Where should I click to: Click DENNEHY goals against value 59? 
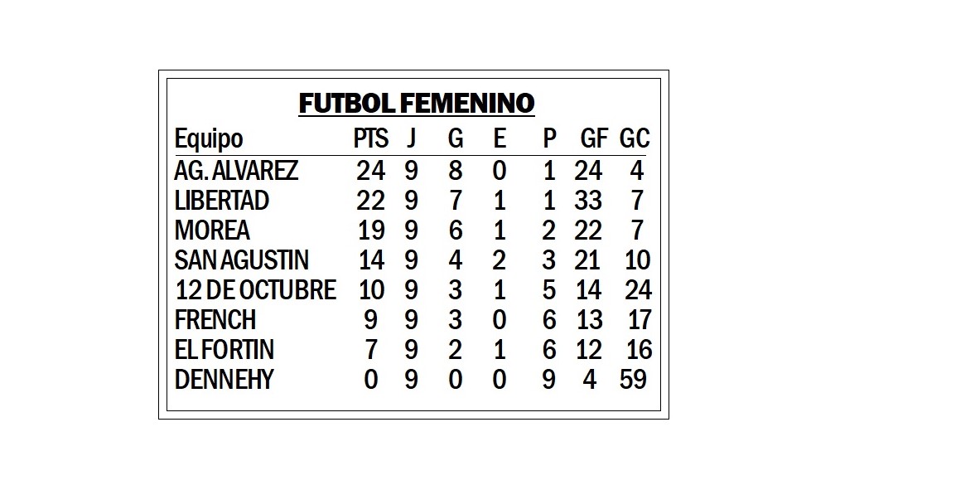(633, 379)
